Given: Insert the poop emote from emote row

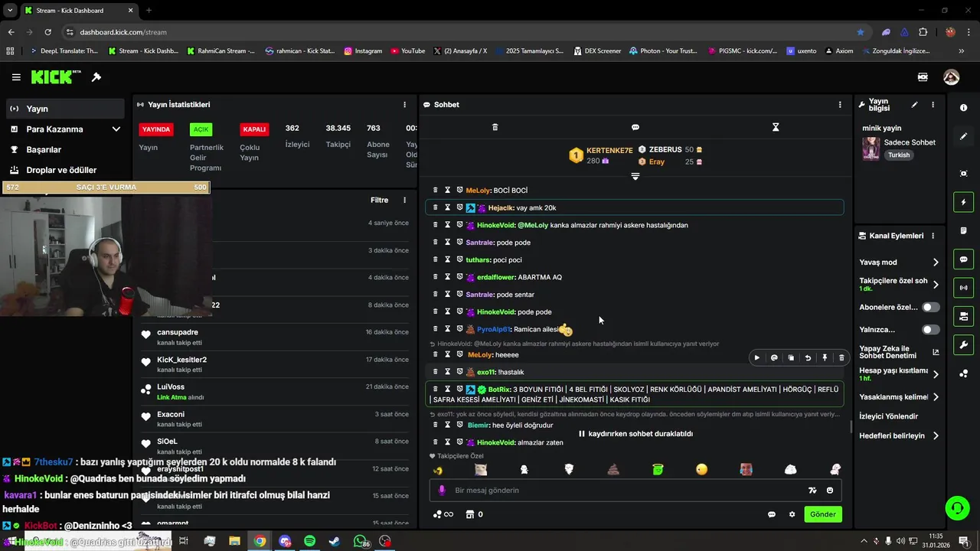Looking at the screenshot, I should 613,470.
